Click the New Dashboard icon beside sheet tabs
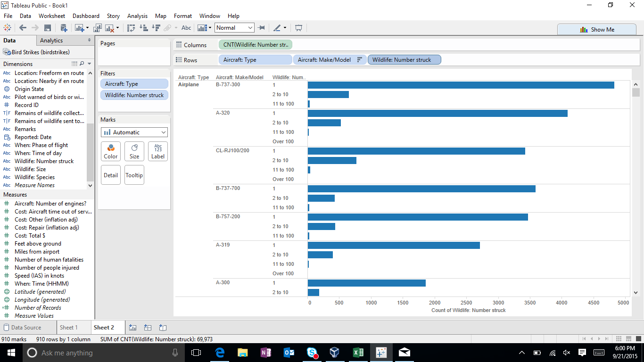 point(148,327)
